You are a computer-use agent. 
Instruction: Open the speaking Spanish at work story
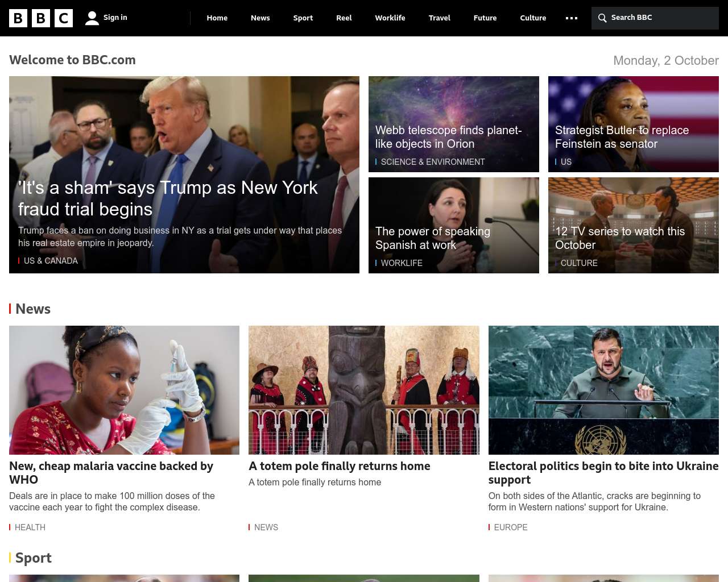tap(433, 238)
